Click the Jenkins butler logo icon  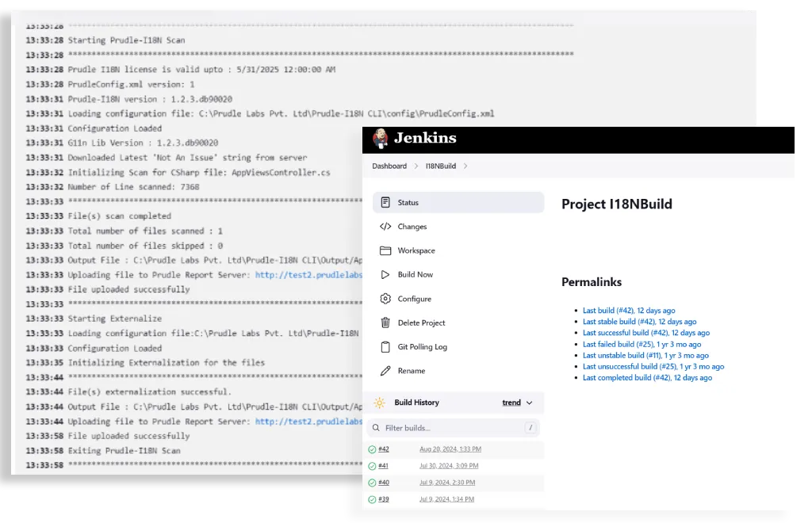coord(381,139)
